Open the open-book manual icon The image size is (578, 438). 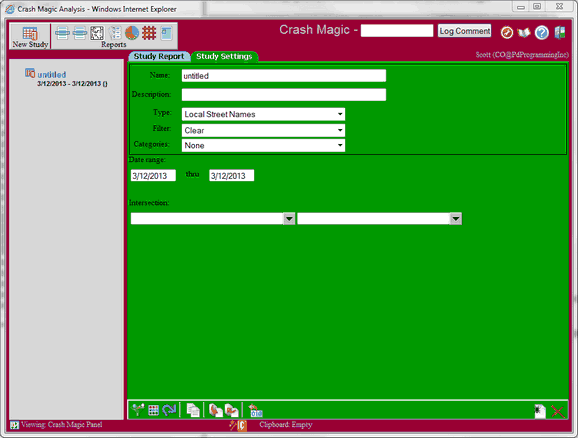[x=524, y=33]
